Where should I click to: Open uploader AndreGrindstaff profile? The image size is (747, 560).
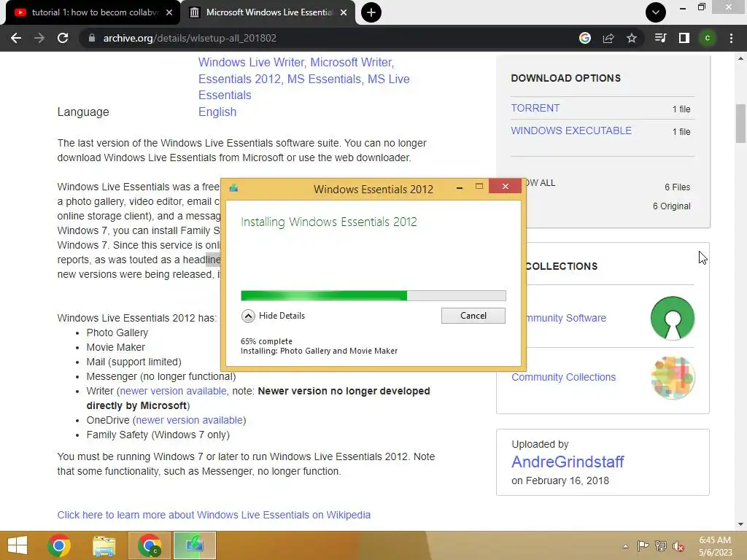pyautogui.click(x=568, y=462)
